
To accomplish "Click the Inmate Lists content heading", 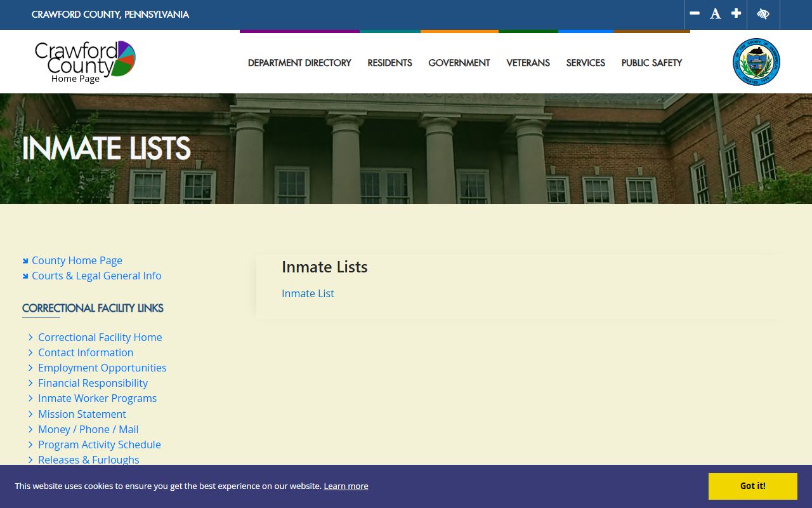I will [x=324, y=267].
